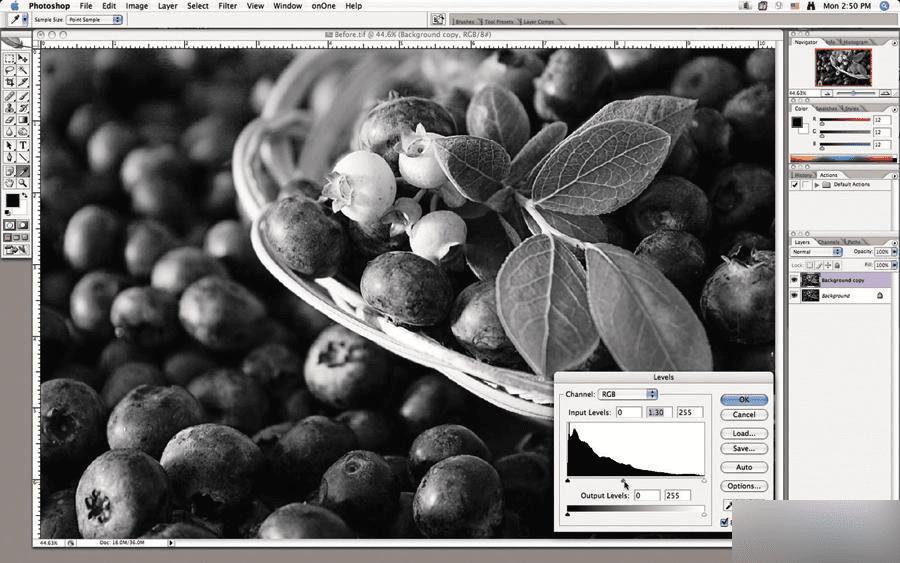Image resolution: width=900 pixels, height=563 pixels.
Task: Select the Healing Brush tool
Action: [x=9, y=96]
